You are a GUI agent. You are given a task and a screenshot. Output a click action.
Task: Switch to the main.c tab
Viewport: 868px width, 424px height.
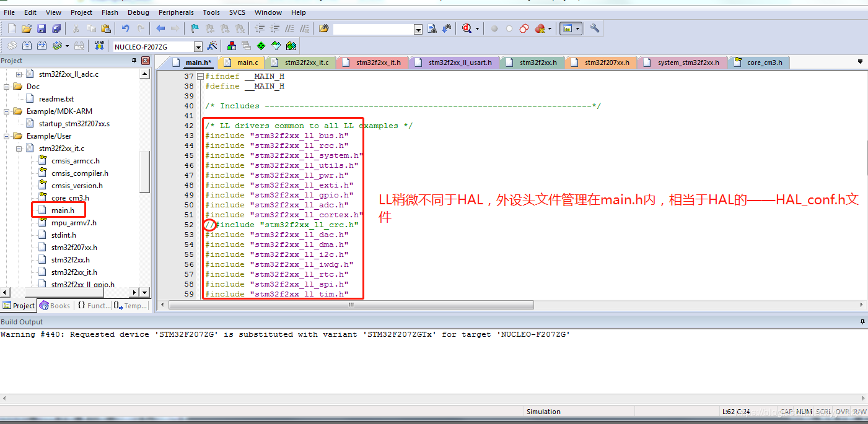[242, 63]
